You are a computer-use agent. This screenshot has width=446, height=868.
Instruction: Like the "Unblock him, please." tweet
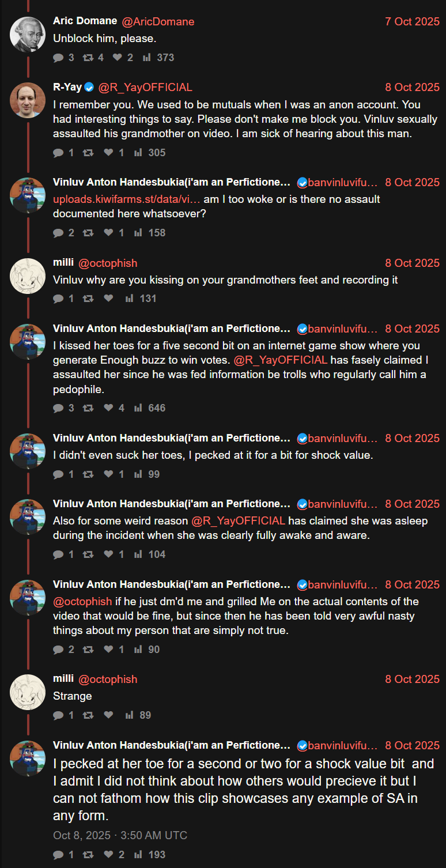[x=117, y=58]
